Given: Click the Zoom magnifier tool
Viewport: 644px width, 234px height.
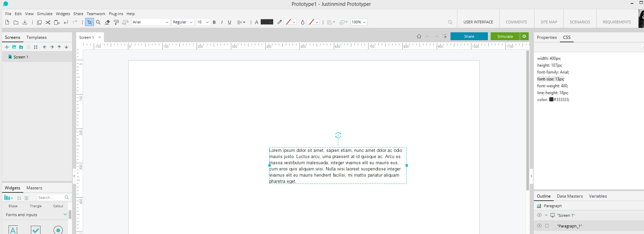Looking at the screenshot, I should click(x=98, y=22).
